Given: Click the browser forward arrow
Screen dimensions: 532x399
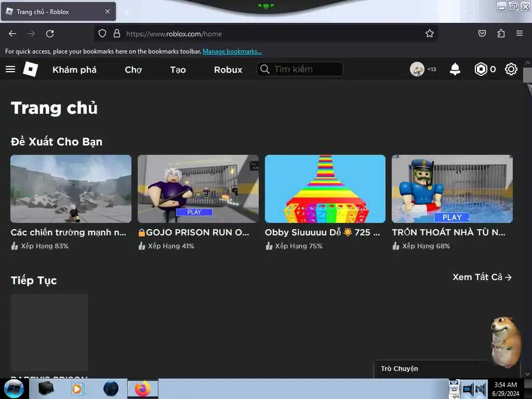Looking at the screenshot, I should [31, 34].
